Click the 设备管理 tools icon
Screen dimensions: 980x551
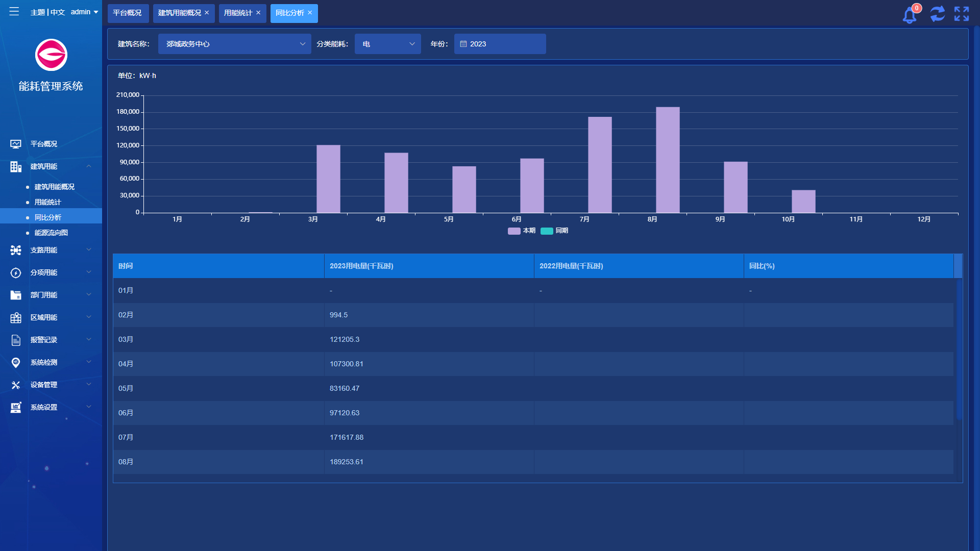16,385
